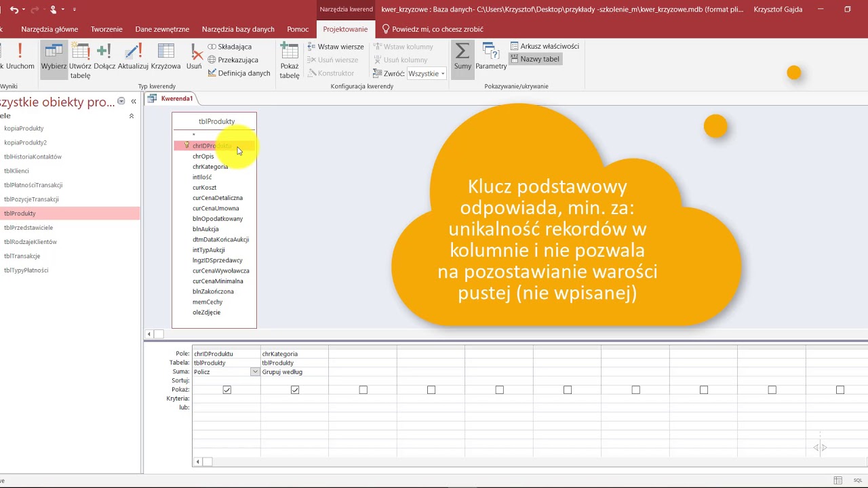Click Powiedz mi, co chcesz zrobić box

(x=433, y=29)
